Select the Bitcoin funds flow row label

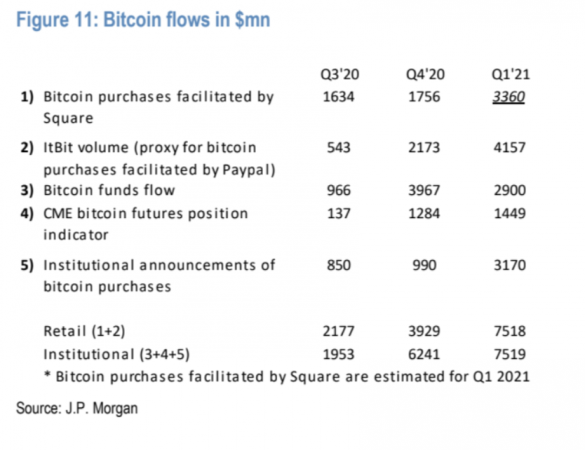pyautogui.click(x=109, y=190)
